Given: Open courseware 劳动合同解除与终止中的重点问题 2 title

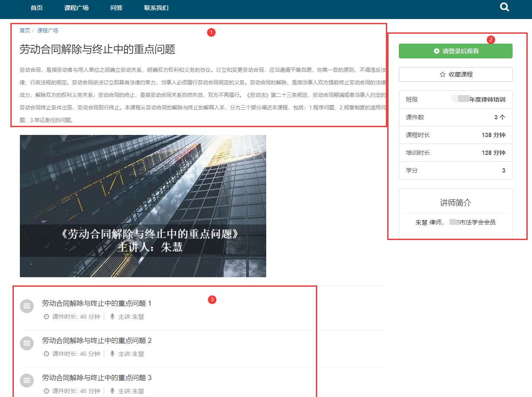Looking at the screenshot, I should 97,341.
